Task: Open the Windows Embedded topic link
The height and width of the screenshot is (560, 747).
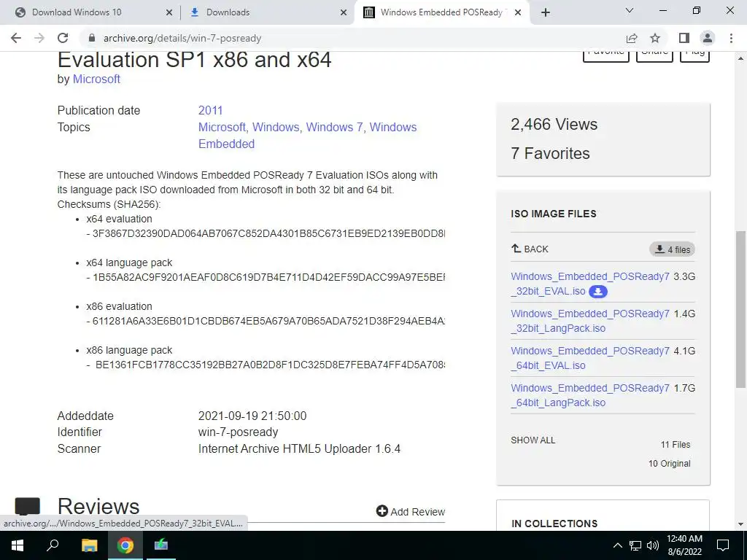Action: coord(307,135)
